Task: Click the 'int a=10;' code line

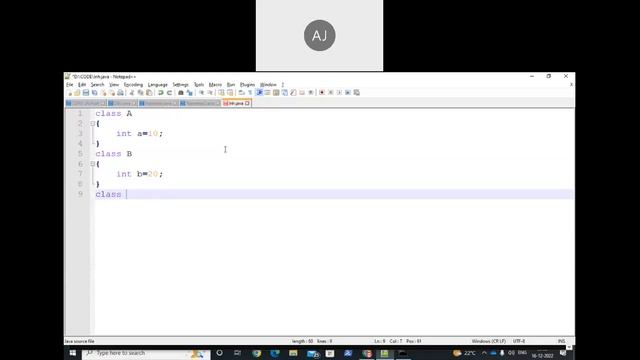Action: pos(140,133)
